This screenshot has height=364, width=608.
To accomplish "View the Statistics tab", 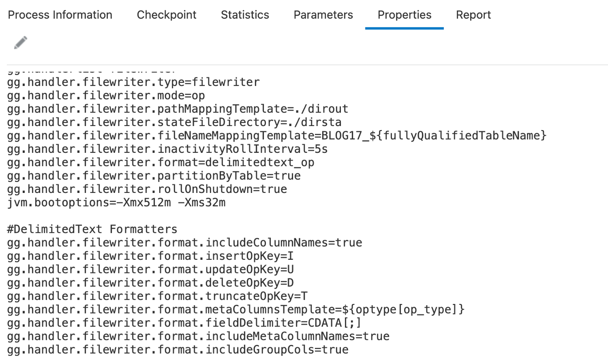I will pos(245,15).
